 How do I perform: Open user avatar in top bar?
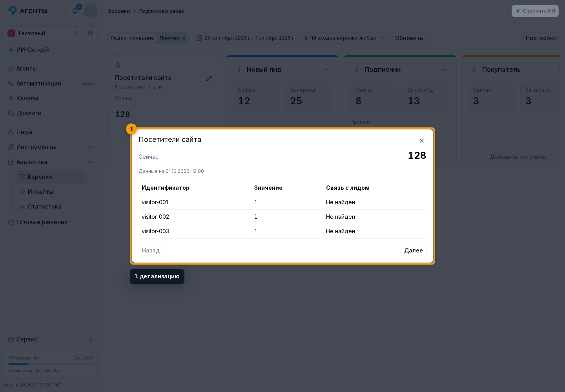tap(91, 11)
